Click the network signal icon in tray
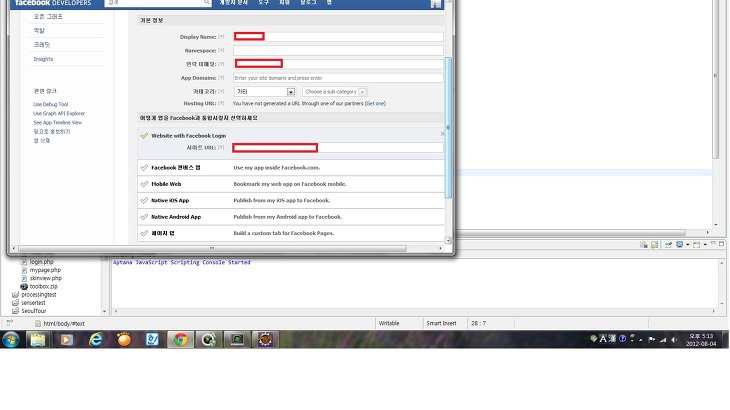This screenshot has width=730, height=410. click(662, 340)
